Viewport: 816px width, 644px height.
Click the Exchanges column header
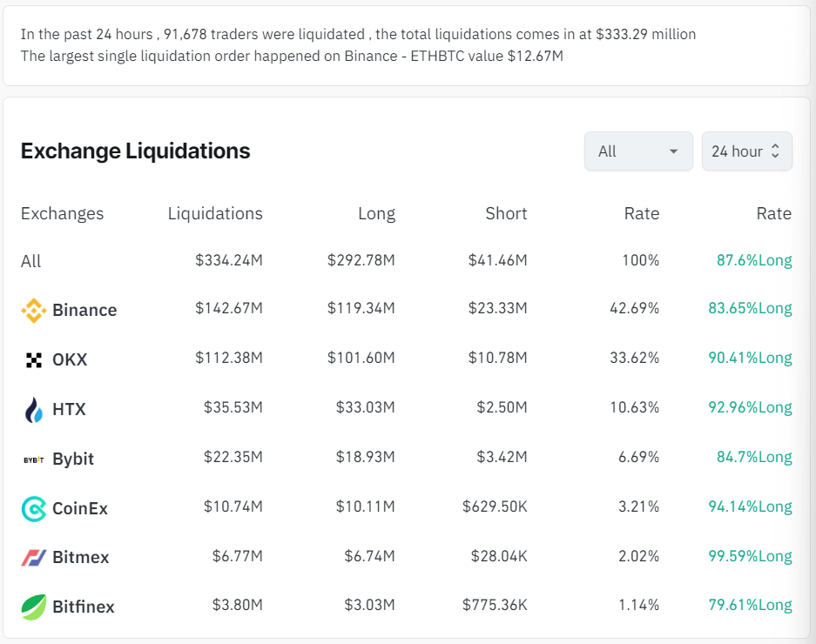(x=62, y=214)
